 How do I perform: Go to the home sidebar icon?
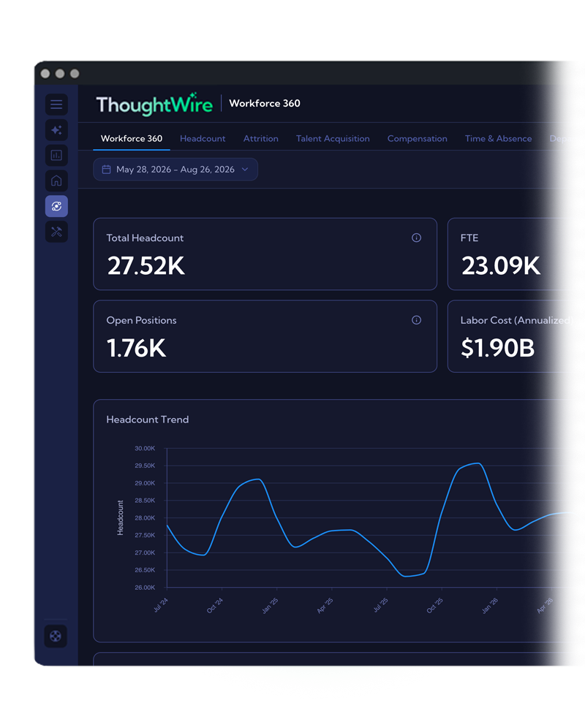click(x=57, y=181)
